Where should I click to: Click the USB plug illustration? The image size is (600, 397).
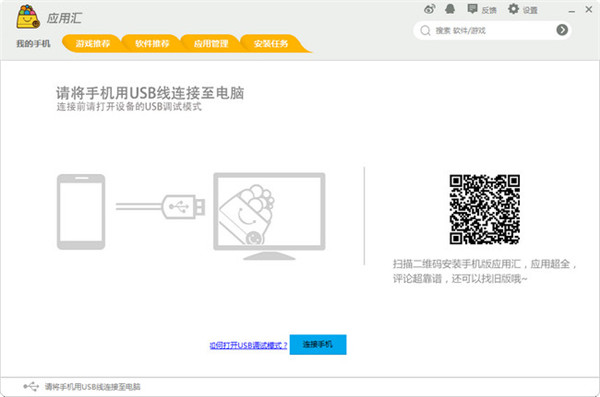click(161, 207)
